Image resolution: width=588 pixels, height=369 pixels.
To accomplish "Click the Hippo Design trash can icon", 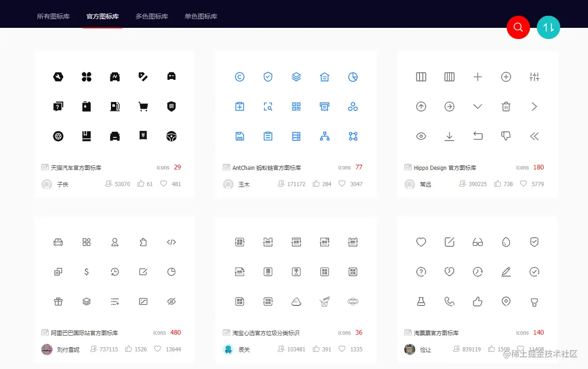I will coord(506,107).
